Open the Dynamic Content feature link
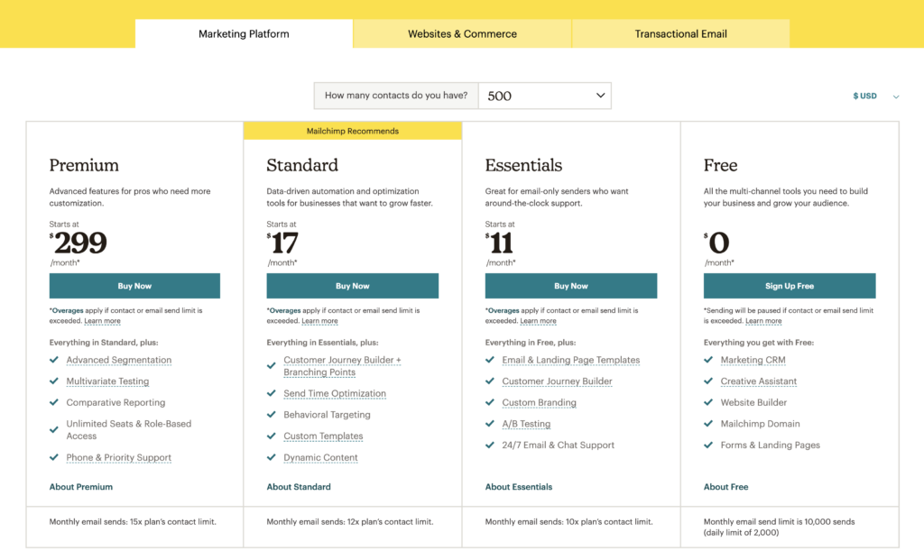This screenshot has width=924, height=560. [x=320, y=457]
